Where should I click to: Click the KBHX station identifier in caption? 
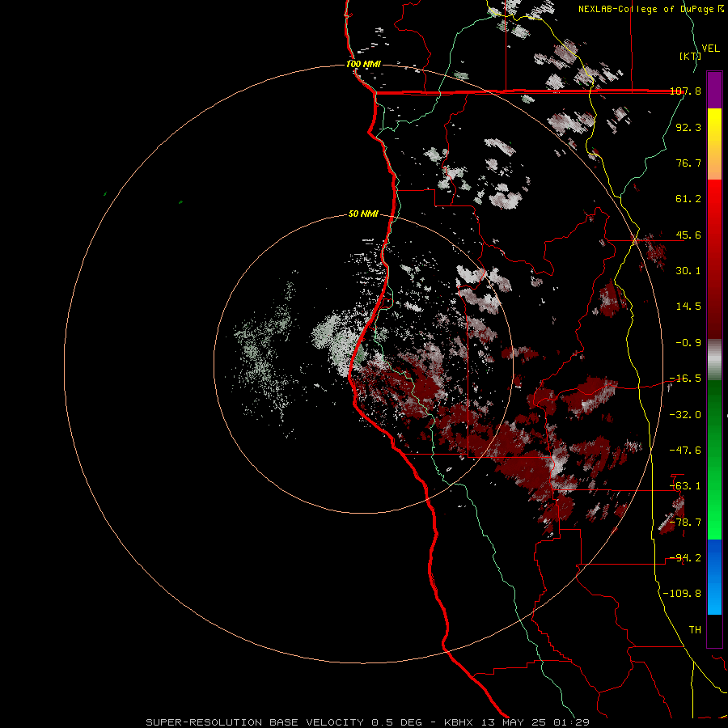point(459,722)
